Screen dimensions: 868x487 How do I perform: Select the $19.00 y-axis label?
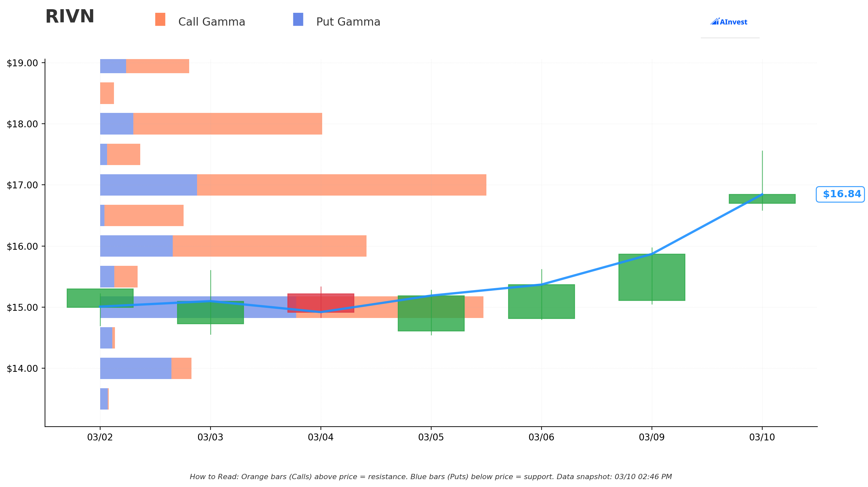(x=22, y=63)
